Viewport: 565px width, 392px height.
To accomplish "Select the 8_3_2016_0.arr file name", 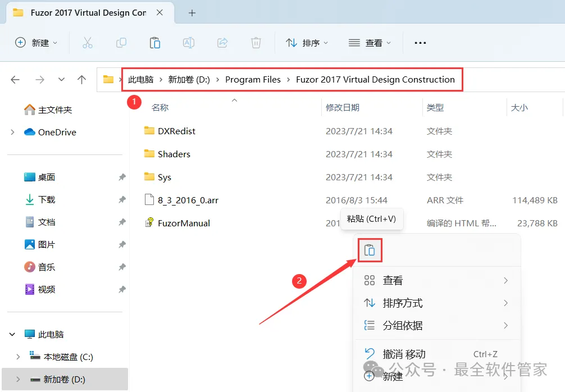I will tap(188, 200).
